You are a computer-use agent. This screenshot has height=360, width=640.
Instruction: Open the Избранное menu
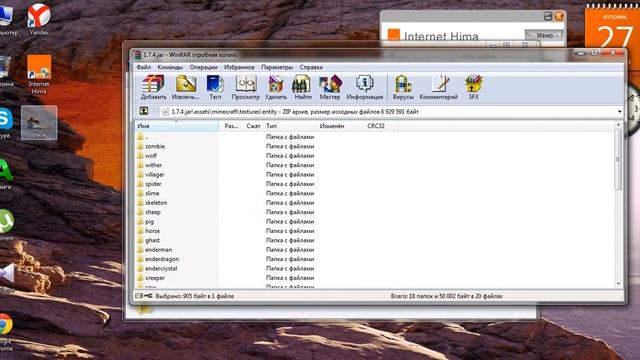click(x=239, y=67)
